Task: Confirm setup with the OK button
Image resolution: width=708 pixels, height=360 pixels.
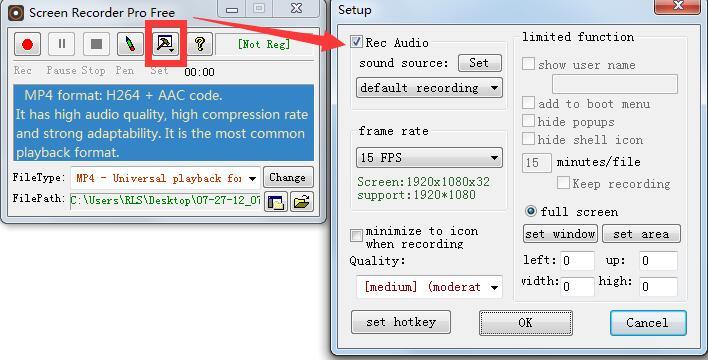Action: point(526,323)
